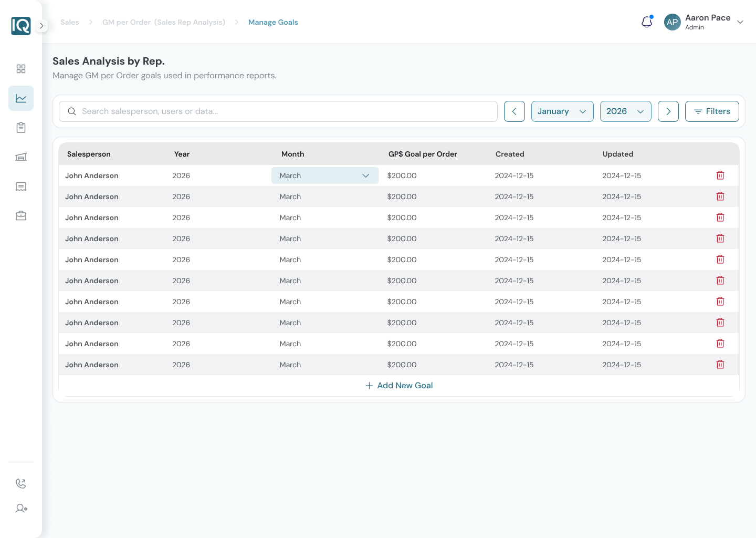
Task: Navigate to GM per Order breadcrumb
Action: click(163, 22)
